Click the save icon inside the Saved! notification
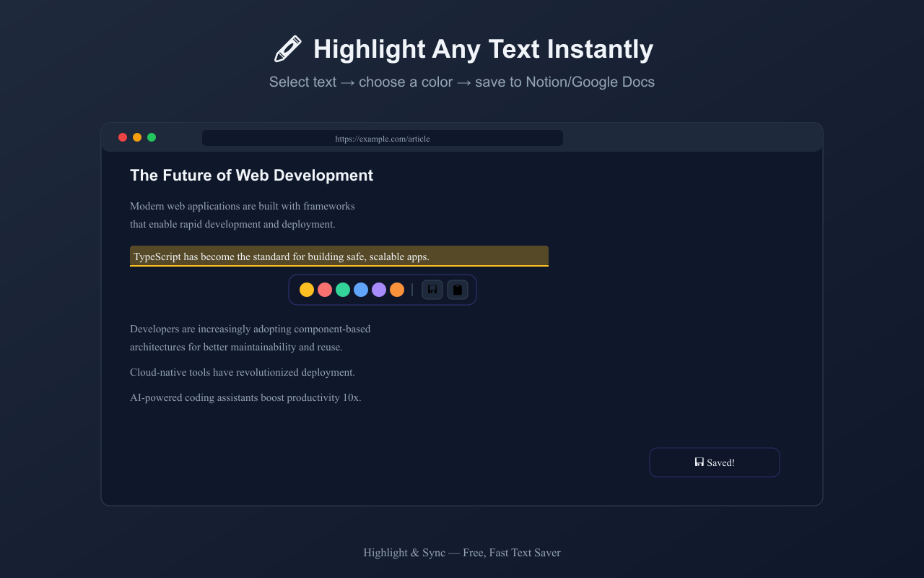 tap(699, 462)
